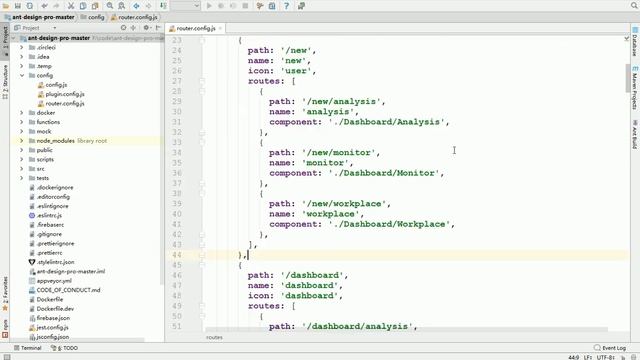Screen dimensions: 640x360
Task: Click the green Run play icon
Action: (209, 6)
